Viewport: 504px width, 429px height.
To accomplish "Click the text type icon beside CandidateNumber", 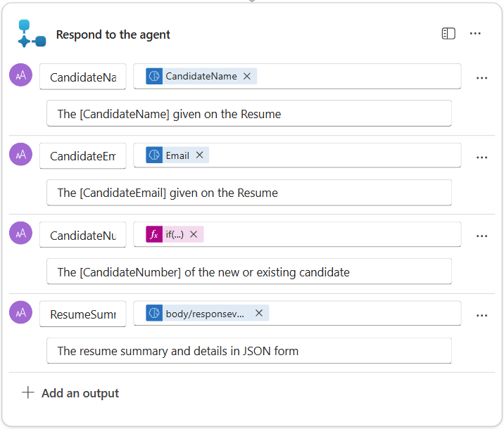I will tap(21, 233).
